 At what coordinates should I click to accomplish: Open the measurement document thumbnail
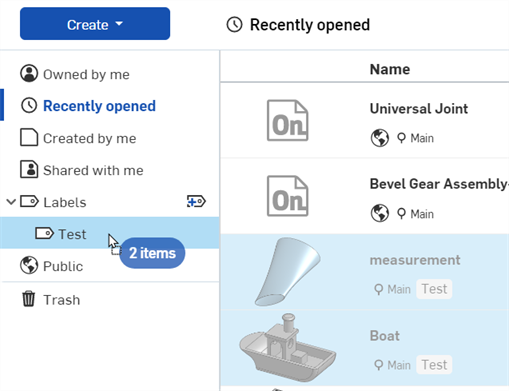[288, 272]
